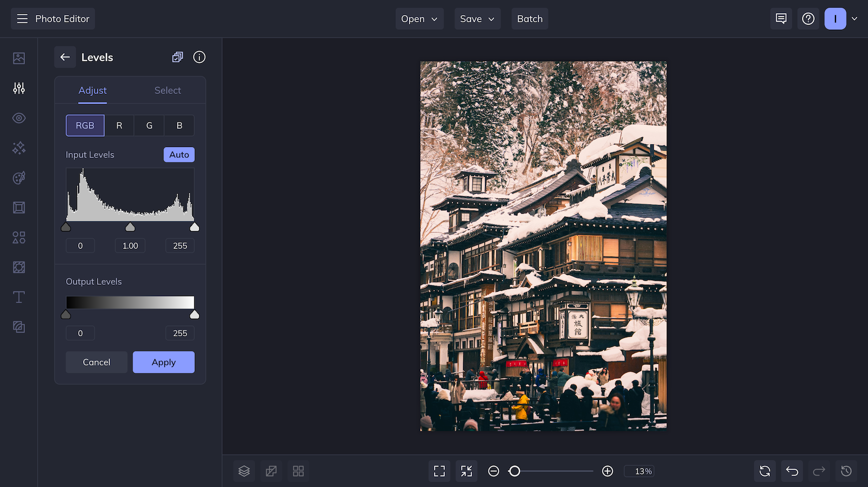Click the snowy village photo on canvas

point(544,246)
